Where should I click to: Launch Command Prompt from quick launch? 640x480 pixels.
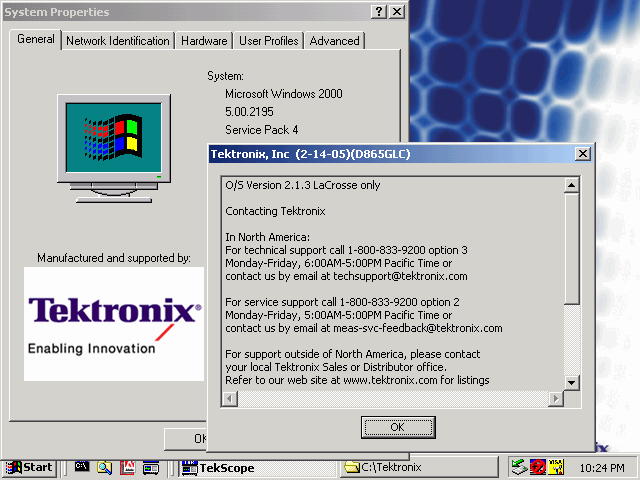[x=82, y=467]
